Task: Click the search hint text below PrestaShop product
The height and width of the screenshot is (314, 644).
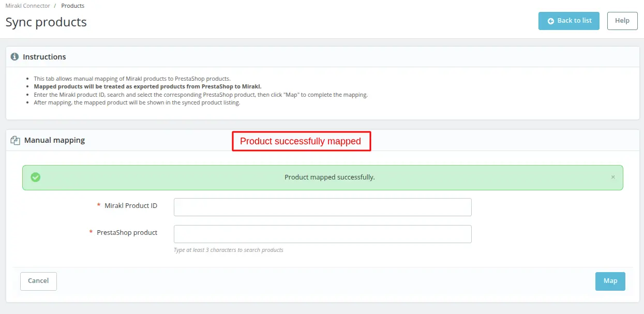Action: 228,250
